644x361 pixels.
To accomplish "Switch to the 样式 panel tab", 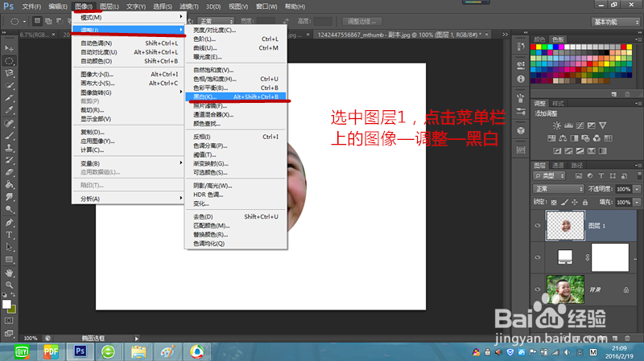I will (558, 104).
